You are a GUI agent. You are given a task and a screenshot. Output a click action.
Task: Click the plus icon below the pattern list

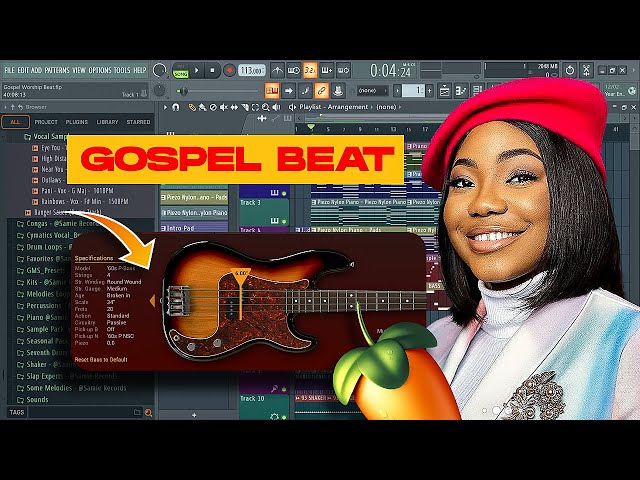(194, 415)
